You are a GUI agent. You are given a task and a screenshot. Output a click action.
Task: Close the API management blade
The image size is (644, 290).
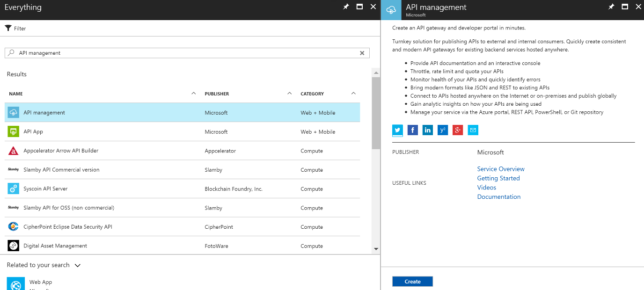638,7
